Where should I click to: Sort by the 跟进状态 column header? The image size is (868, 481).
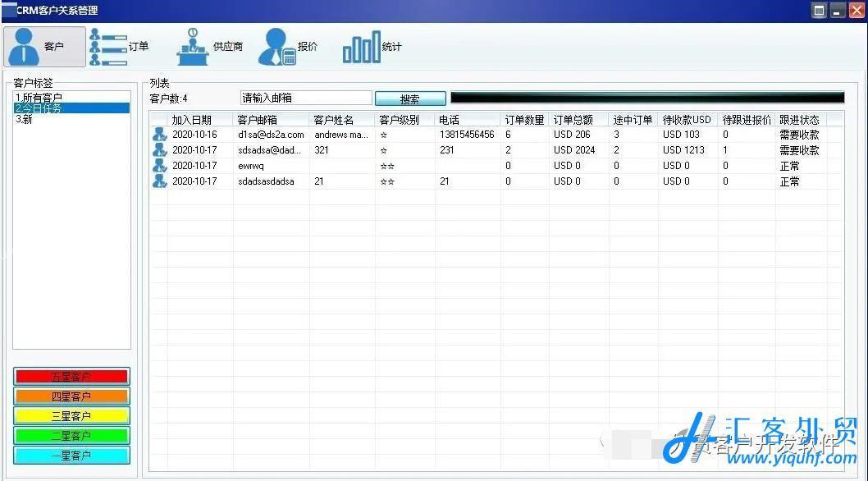pos(799,120)
